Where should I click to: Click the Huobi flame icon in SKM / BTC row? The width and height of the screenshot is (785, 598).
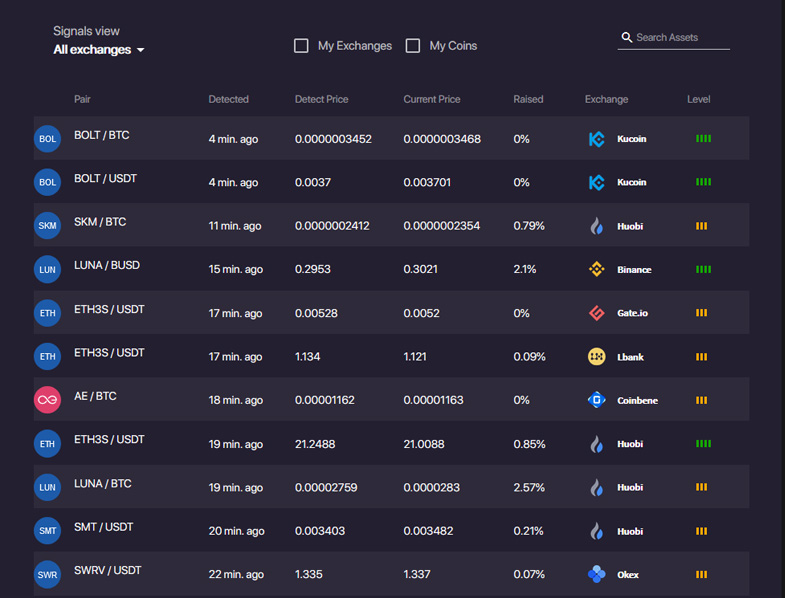click(596, 226)
